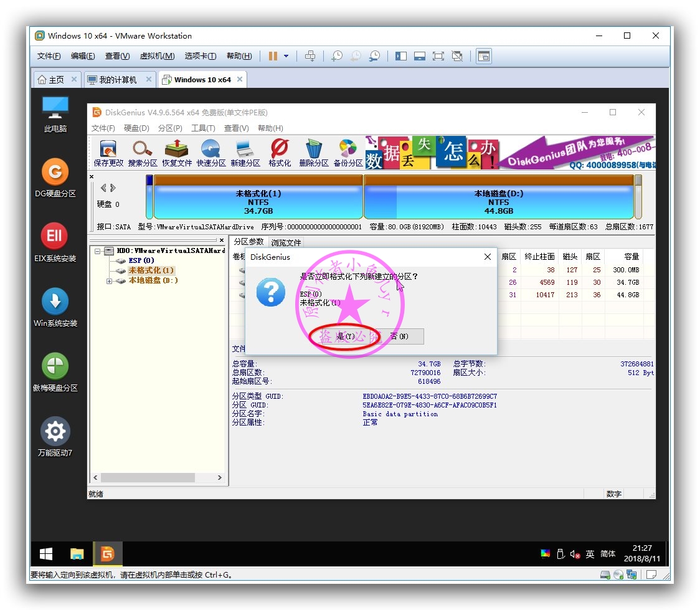The image size is (700, 610).
Task: Click the 简体 IME indicator
Action: pyautogui.click(x=608, y=554)
